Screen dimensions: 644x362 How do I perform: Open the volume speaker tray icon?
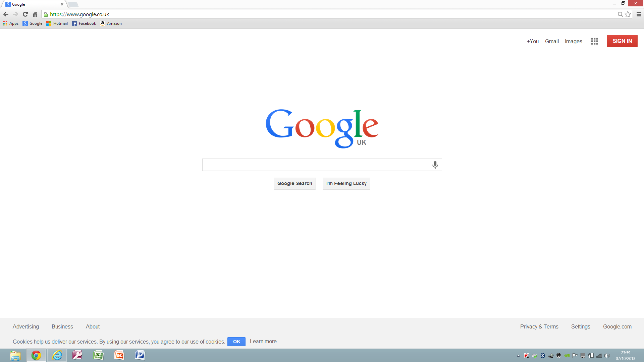[607, 356]
